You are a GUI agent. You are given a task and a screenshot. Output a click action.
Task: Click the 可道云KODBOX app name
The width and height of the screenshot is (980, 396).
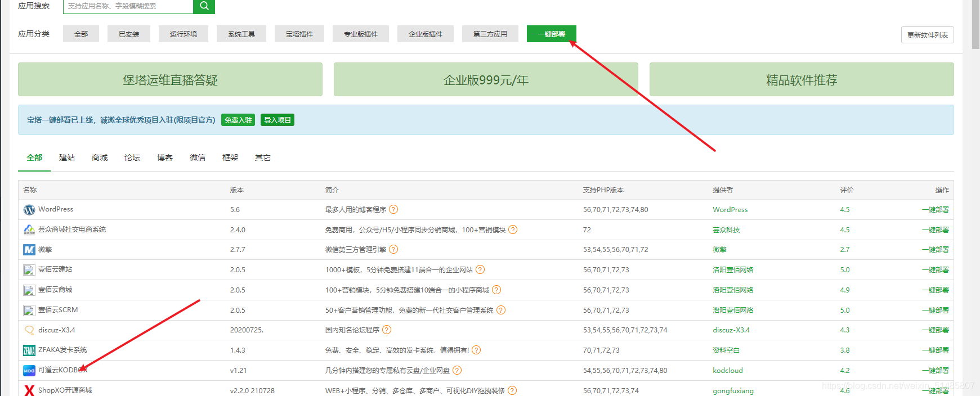63,370
